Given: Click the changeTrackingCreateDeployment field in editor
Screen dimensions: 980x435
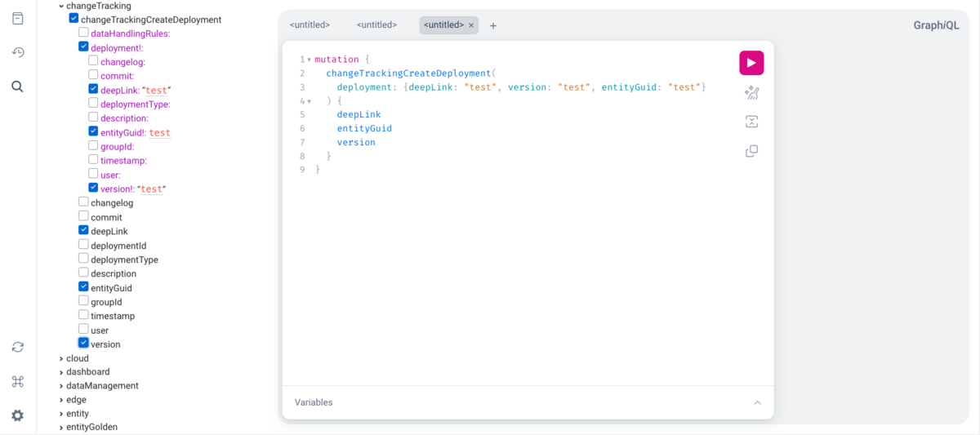Looking at the screenshot, I should pos(408,73).
